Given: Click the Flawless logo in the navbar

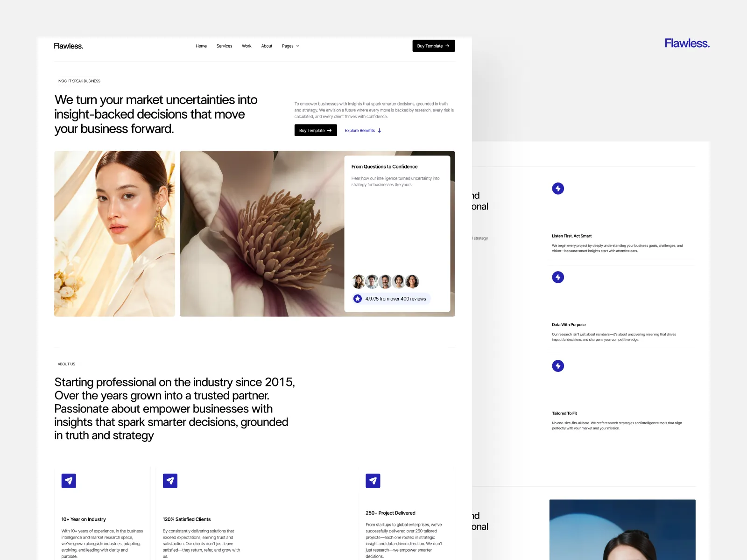Looking at the screenshot, I should pyautogui.click(x=68, y=46).
